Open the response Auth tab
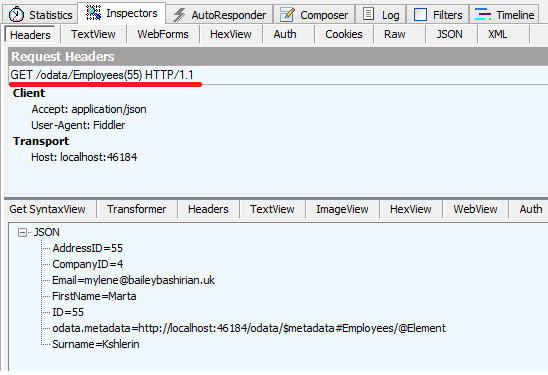This screenshot has height=375, width=548. click(x=531, y=209)
